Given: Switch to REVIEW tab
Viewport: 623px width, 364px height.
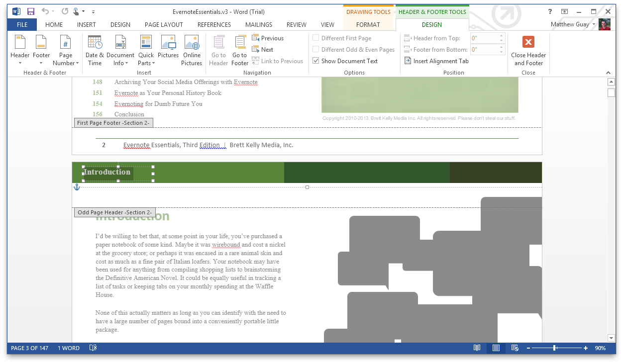Looking at the screenshot, I should point(297,24).
